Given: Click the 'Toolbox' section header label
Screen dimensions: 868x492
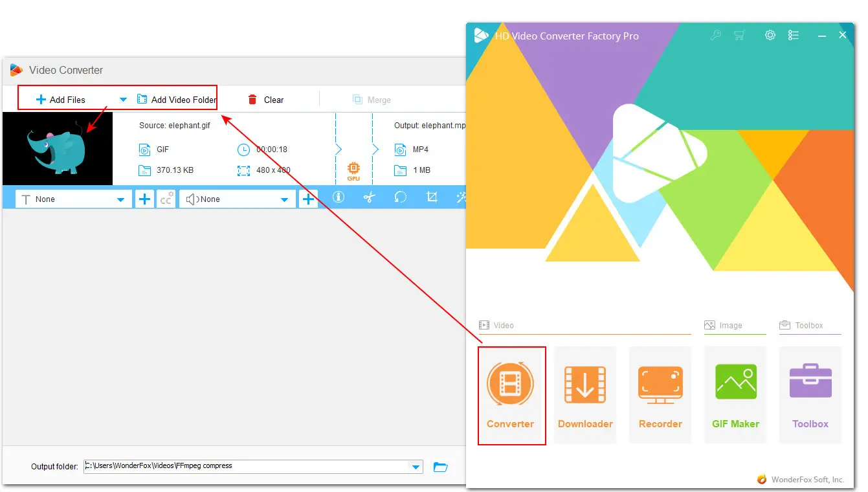Looking at the screenshot, I should click(809, 326).
